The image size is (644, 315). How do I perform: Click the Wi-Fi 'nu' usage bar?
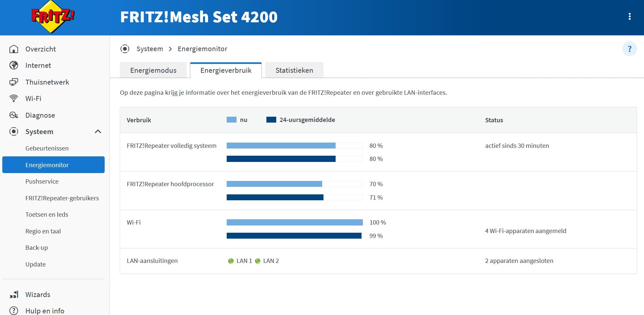pos(294,222)
